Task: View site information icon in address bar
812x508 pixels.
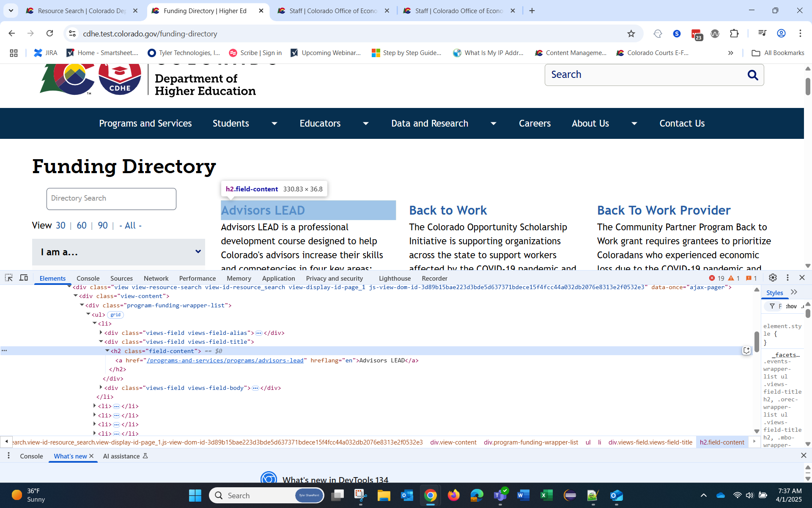Action: click(x=72, y=33)
